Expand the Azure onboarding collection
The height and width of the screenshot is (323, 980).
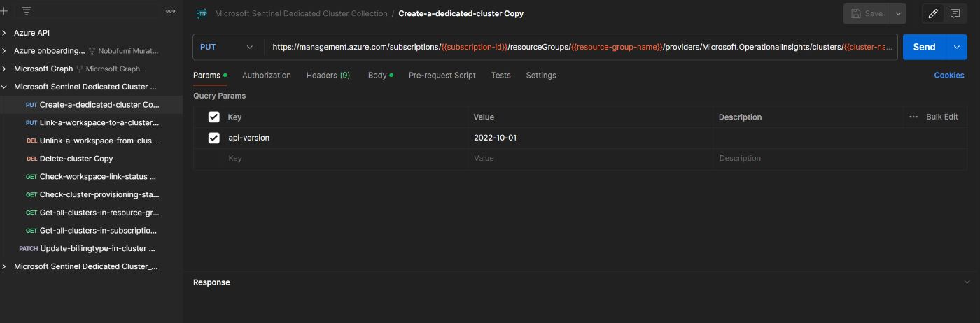point(5,51)
